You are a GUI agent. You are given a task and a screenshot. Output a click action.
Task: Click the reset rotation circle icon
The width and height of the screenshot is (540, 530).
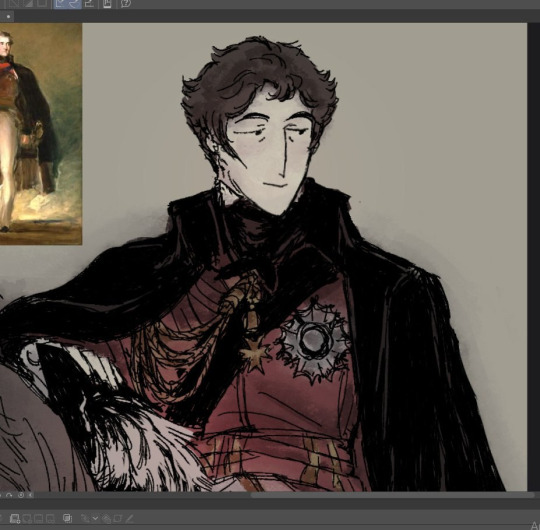coord(21,495)
